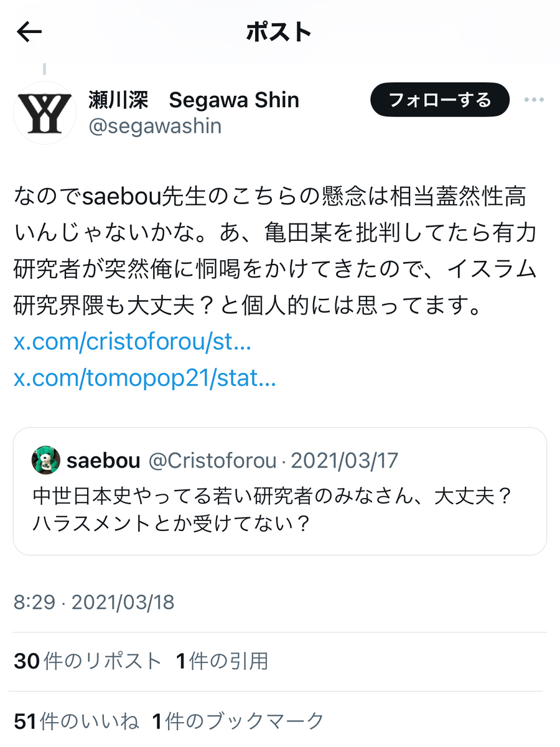Image resolution: width=560 pixels, height=747 pixels.
Task: Tap the back arrow icon
Action: pyautogui.click(x=29, y=32)
